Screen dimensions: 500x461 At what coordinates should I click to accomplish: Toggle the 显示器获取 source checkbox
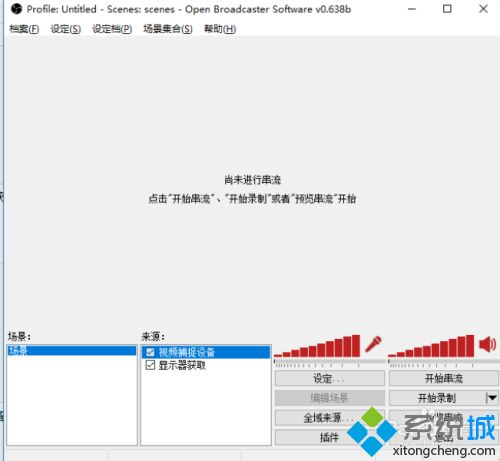150,365
